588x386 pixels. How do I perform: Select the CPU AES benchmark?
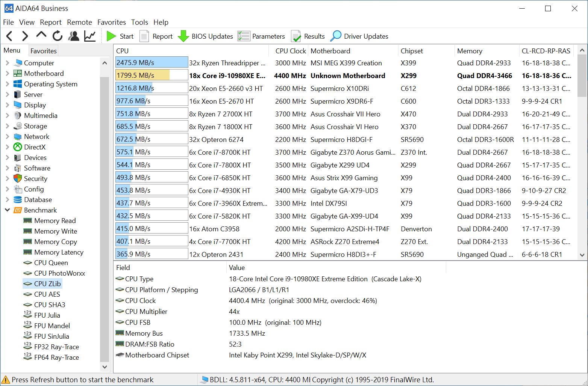47,294
